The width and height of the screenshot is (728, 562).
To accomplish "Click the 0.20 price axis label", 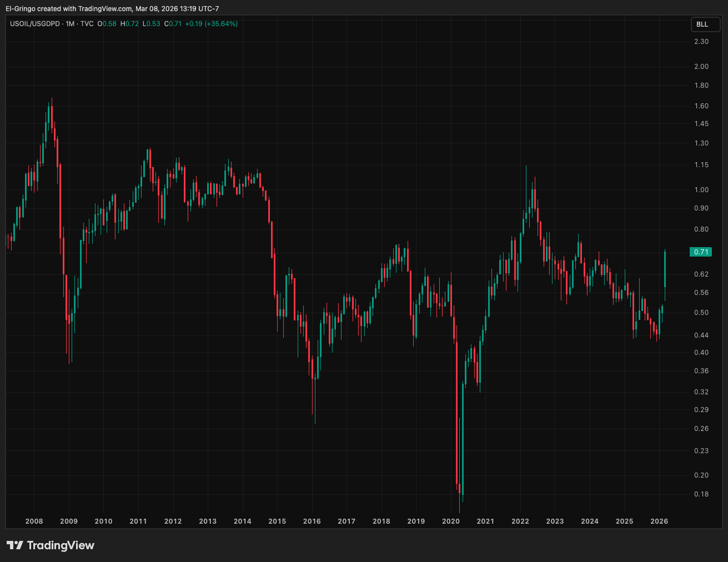I will click(x=702, y=476).
